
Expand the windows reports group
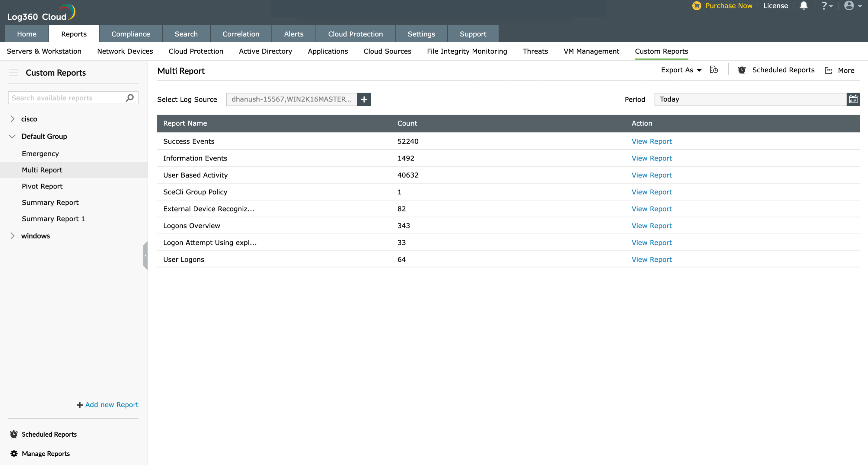[12, 236]
